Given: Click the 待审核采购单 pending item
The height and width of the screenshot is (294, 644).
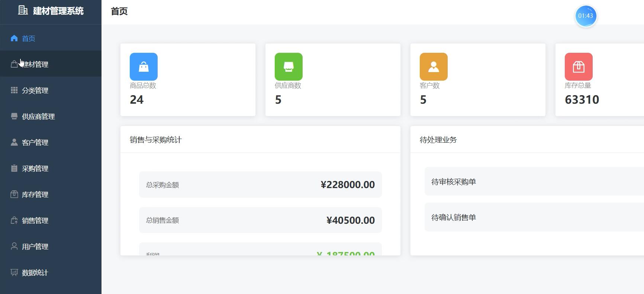Looking at the screenshot, I should coord(534,182).
